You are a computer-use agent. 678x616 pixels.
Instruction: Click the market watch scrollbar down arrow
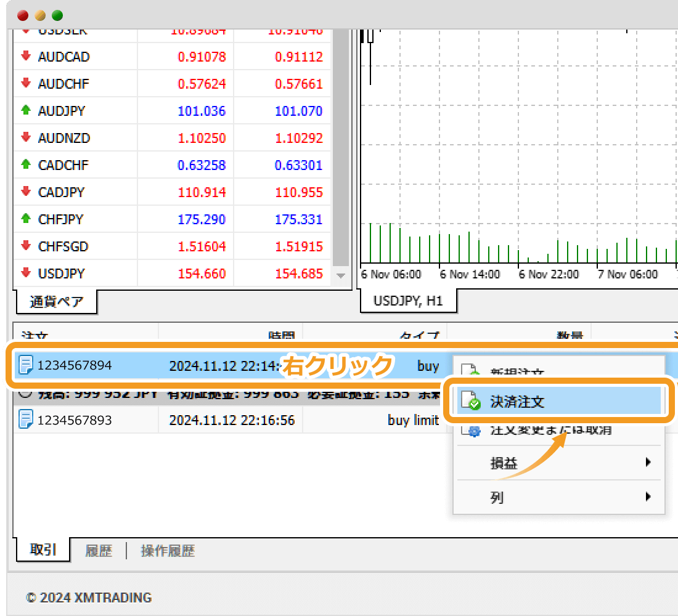(x=341, y=275)
